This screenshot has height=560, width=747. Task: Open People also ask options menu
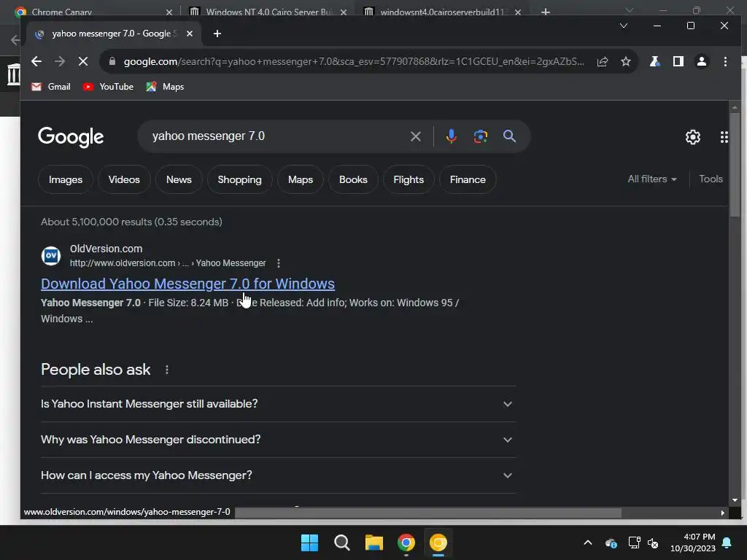tap(167, 370)
